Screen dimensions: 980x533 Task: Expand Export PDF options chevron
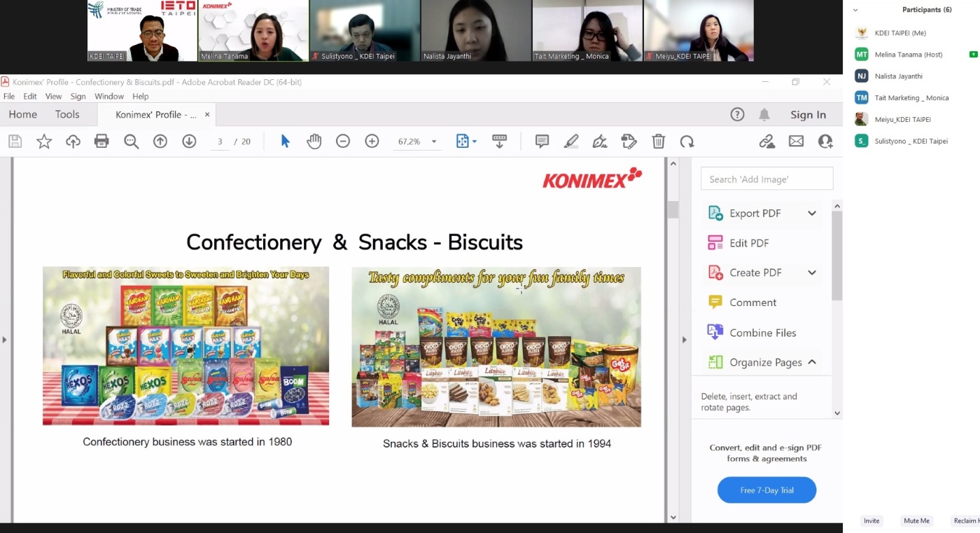point(812,214)
